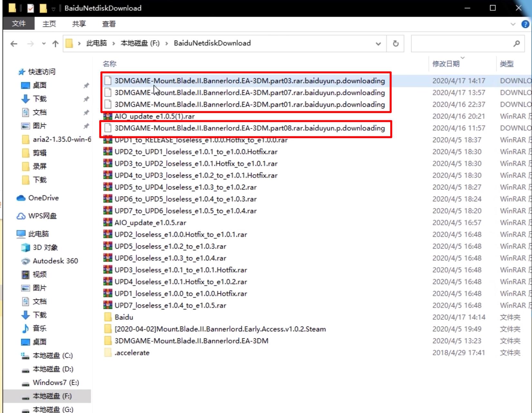Screen dimensions: 532x413
Task: Sort files by the 类型 column header
Action: (507, 64)
